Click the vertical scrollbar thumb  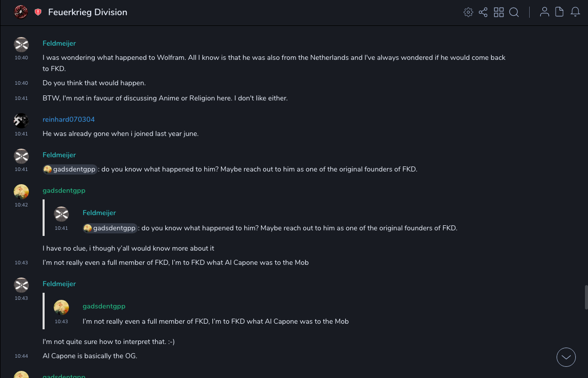point(586,297)
